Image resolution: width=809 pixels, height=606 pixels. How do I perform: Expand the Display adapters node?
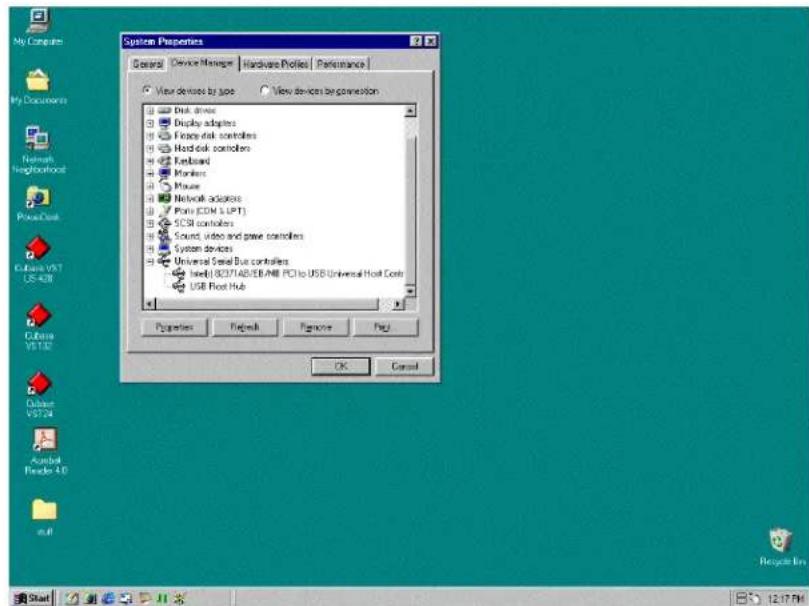150,123
